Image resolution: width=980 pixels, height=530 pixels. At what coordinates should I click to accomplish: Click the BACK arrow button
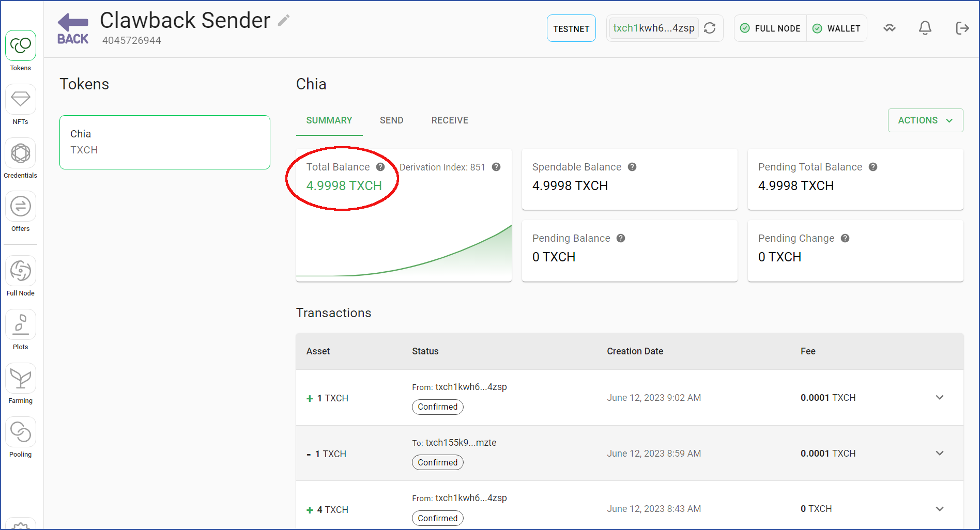pyautogui.click(x=73, y=29)
